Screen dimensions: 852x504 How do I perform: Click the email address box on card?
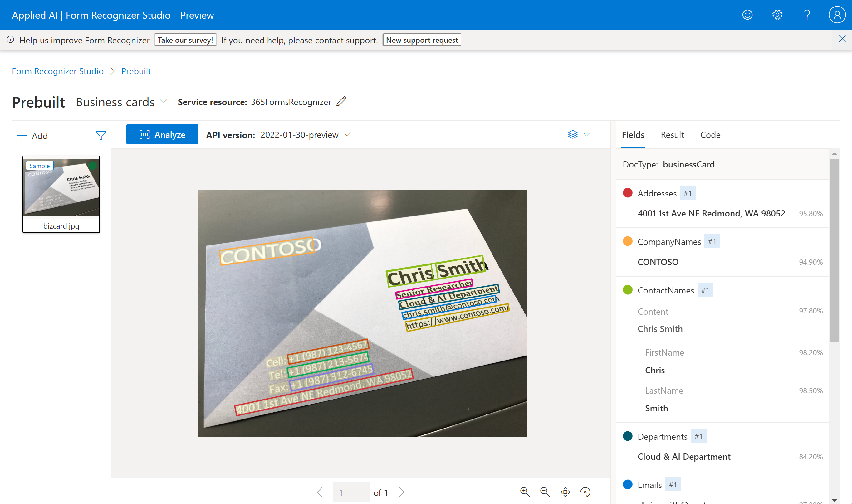(x=449, y=307)
